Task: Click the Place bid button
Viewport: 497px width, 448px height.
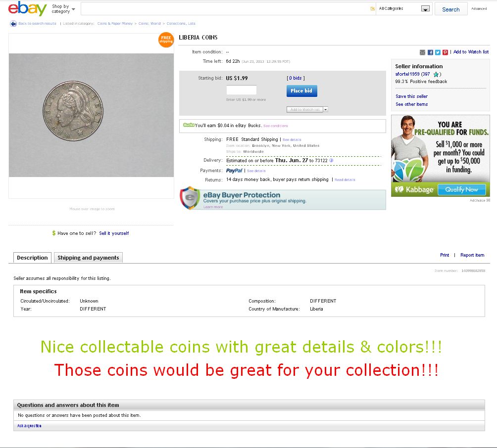Action: coord(302,91)
